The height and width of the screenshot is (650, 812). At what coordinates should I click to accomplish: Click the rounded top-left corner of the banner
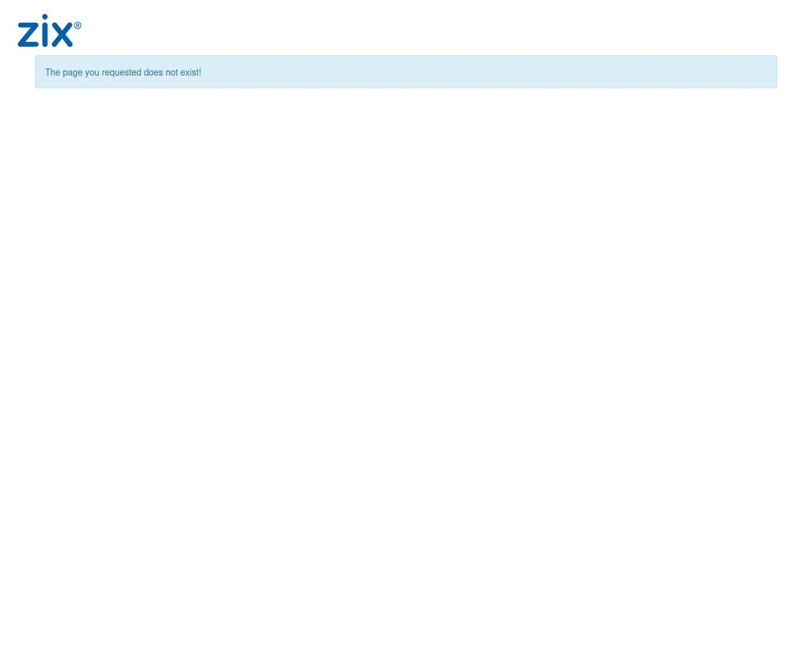coord(38,56)
